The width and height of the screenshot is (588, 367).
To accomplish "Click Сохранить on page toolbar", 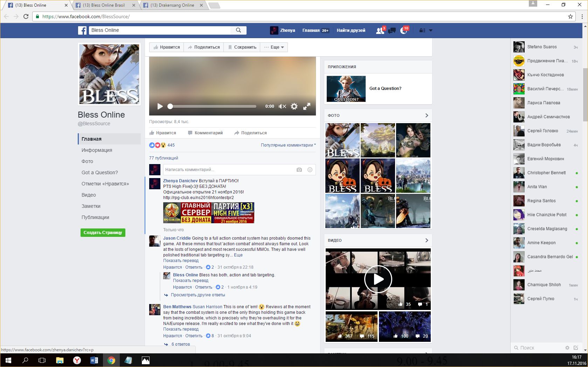I will click(x=242, y=47).
